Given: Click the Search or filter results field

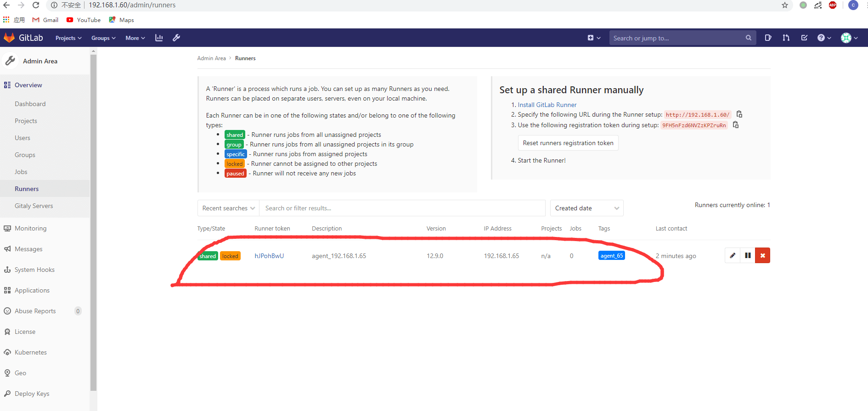Looking at the screenshot, I should (x=402, y=208).
